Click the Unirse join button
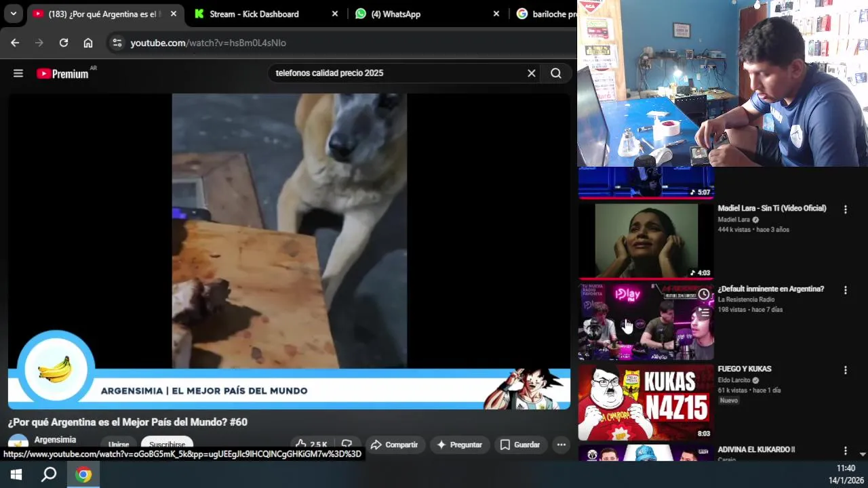 [119, 445]
